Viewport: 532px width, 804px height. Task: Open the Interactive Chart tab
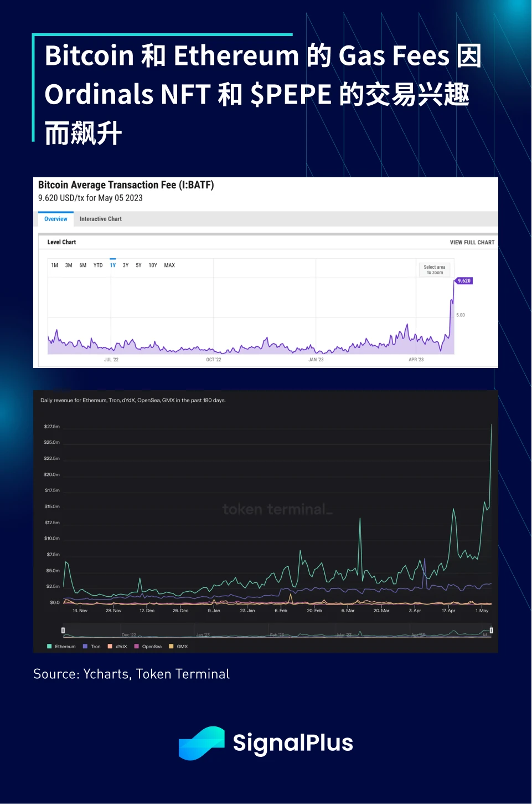pos(101,219)
